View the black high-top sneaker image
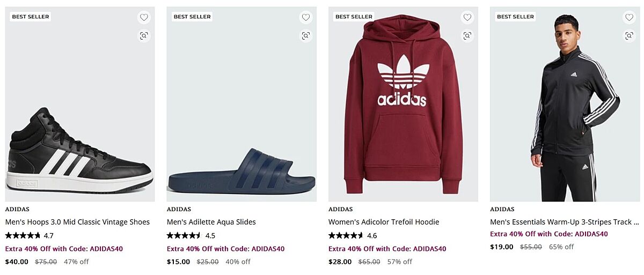 pos(79,150)
